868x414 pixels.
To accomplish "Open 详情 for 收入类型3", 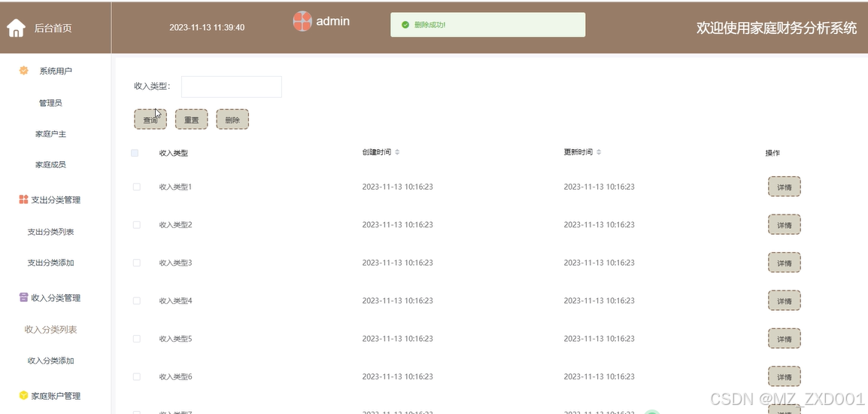I will point(784,263).
